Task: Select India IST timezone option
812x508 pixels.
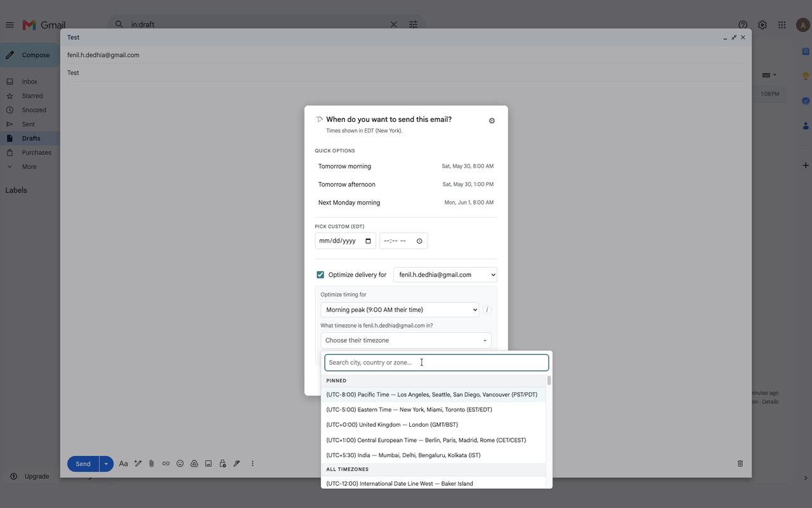Action: 433,455
